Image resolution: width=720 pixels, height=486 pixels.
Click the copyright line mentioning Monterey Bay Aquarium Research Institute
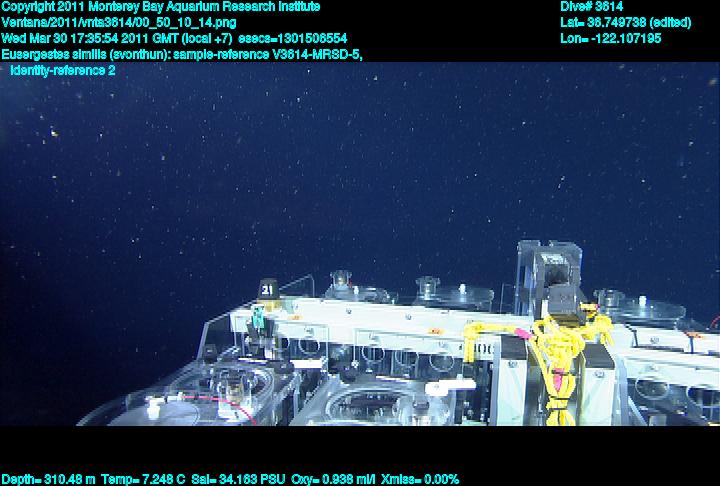coord(161,7)
